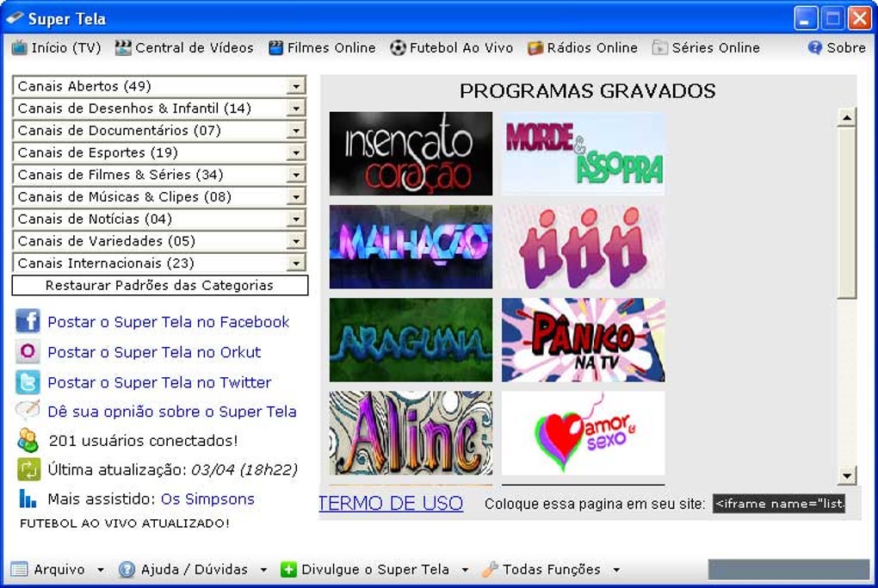Switch to Filmes Online
The height and width of the screenshot is (588, 878).
322,48
